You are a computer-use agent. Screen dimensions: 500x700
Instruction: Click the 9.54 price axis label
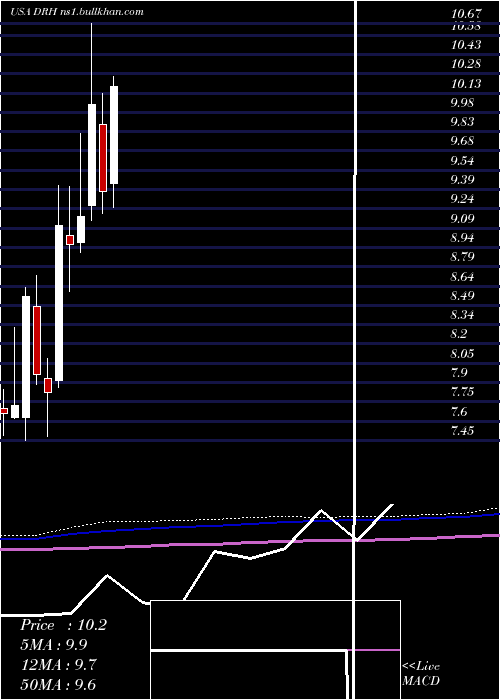point(462,161)
